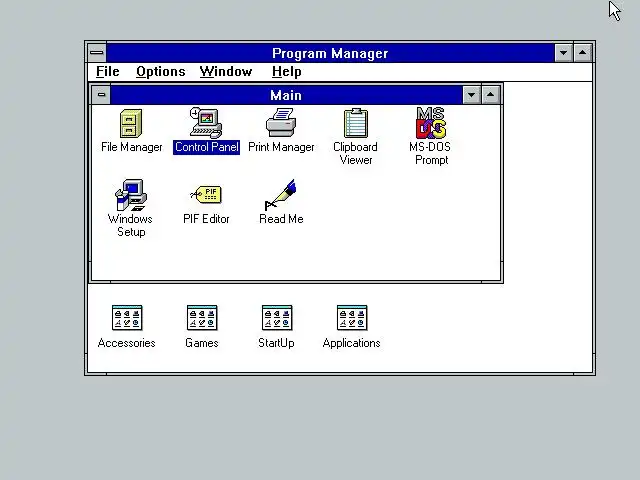Select the Windows Setup icon
Viewport: 640px width, 480px height.
click(131, 195)
